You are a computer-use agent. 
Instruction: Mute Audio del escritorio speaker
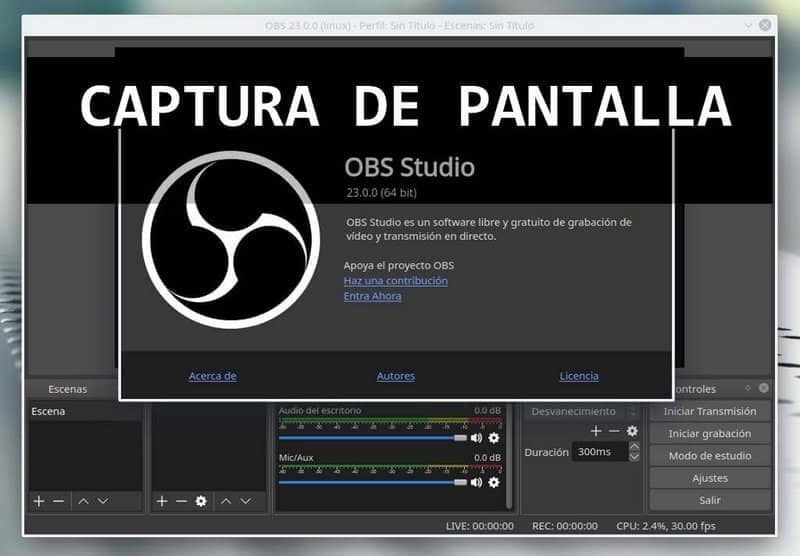[x=476, y=438]
